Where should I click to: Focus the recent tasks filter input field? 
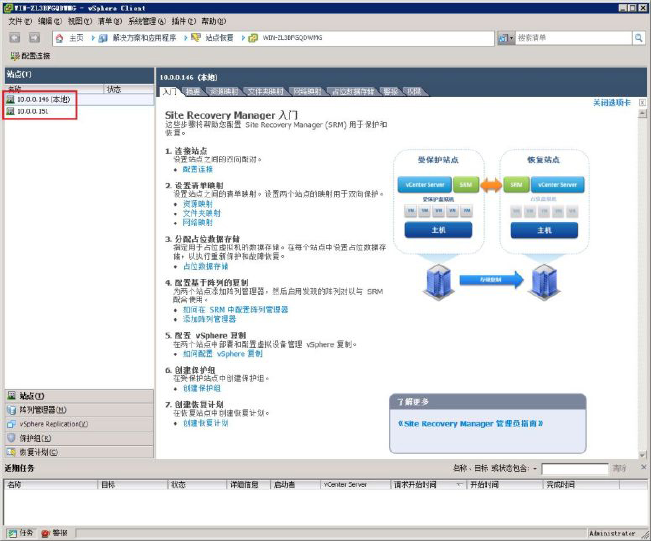point(575,469)
